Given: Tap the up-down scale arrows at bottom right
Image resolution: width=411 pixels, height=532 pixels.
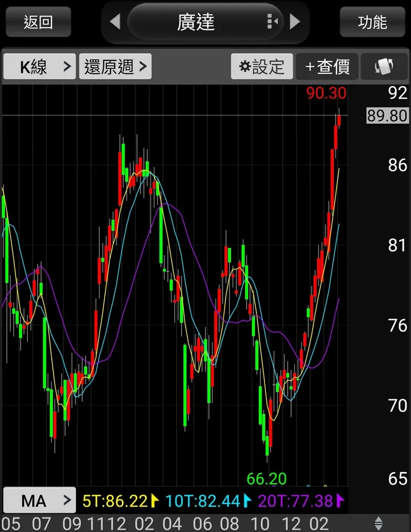Looking at the screenshot, I should click(x=378, y=524).
